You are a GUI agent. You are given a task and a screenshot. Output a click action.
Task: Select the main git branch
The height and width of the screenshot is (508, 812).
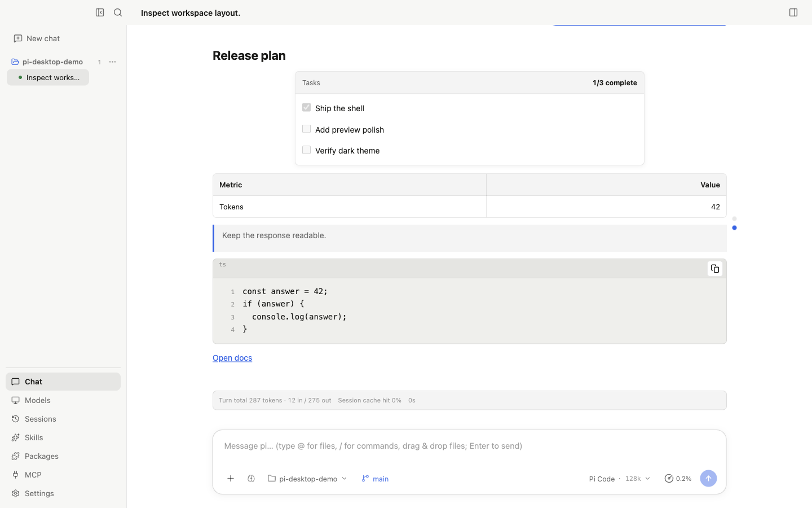[x=375, y=479]
